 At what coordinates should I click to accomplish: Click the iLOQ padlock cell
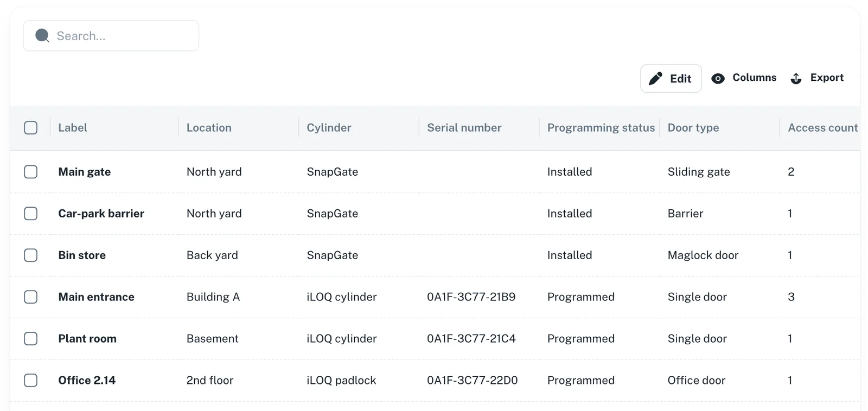[x=341, y=381]
